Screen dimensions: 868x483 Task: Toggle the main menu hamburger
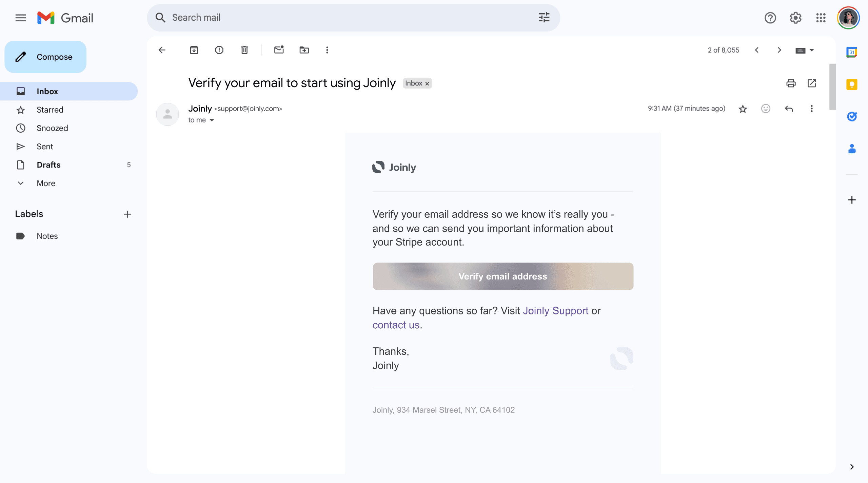coord(21,18)
